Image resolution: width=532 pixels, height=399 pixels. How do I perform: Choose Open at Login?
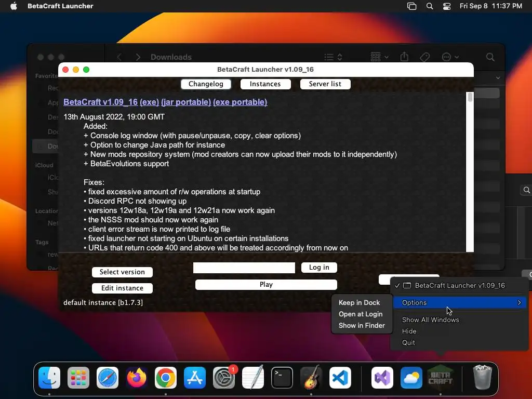point(361,314)
